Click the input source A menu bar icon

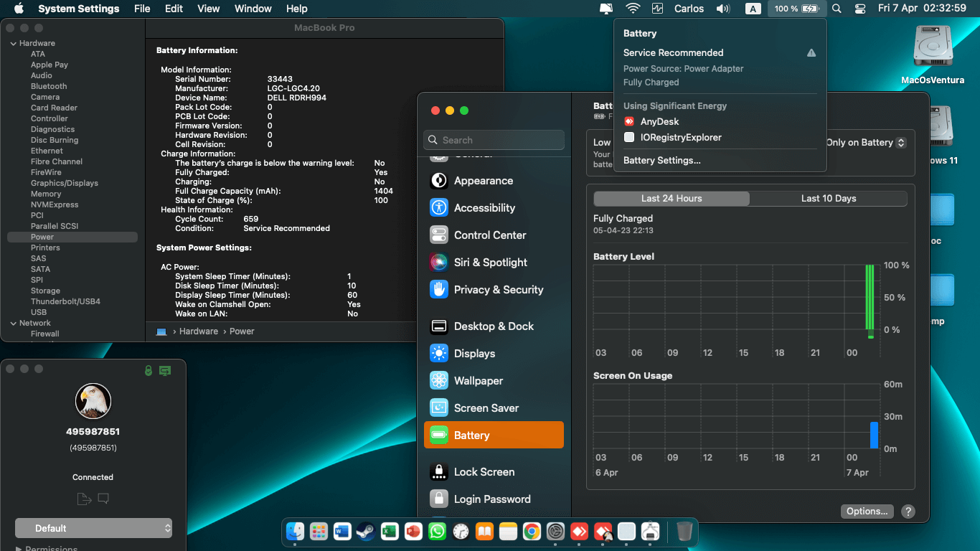(753, 9)
